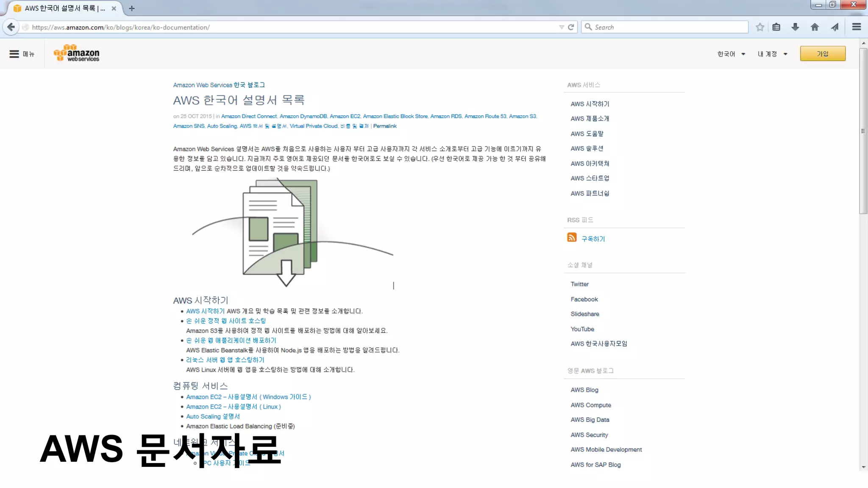Bookmark this page with the star icon
The height and width of the screenshot is (488, 868).
click(x=760, y=27)
